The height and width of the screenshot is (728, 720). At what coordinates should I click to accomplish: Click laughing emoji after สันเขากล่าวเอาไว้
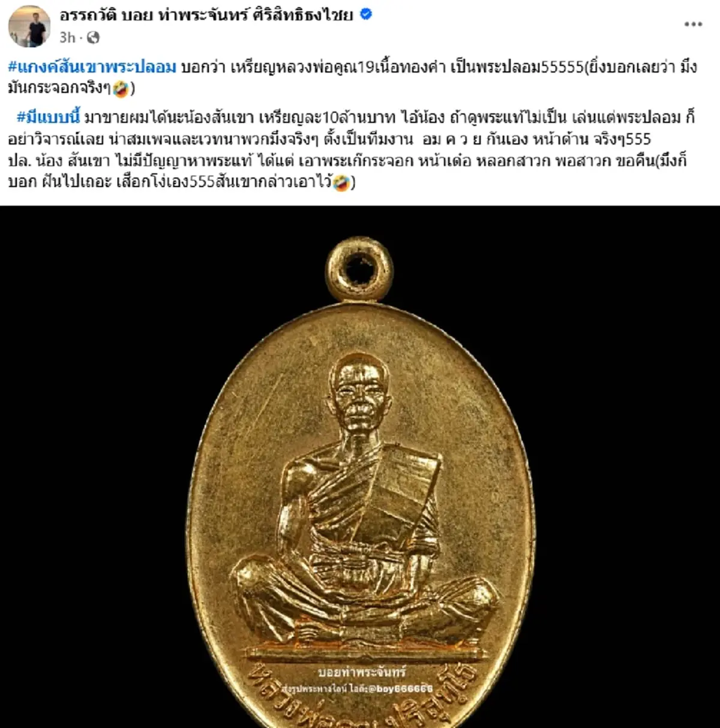point(341,182)
